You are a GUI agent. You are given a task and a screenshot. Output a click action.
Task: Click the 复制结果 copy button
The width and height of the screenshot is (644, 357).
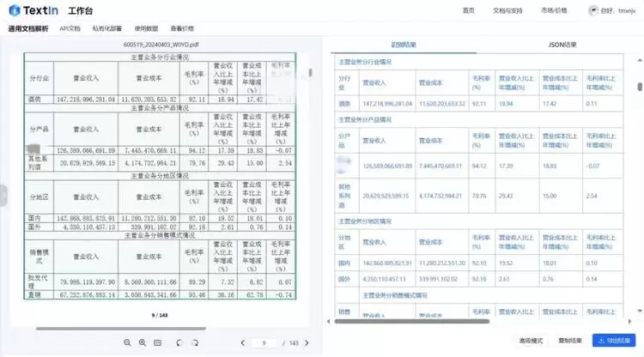click(x=570, y=340)
